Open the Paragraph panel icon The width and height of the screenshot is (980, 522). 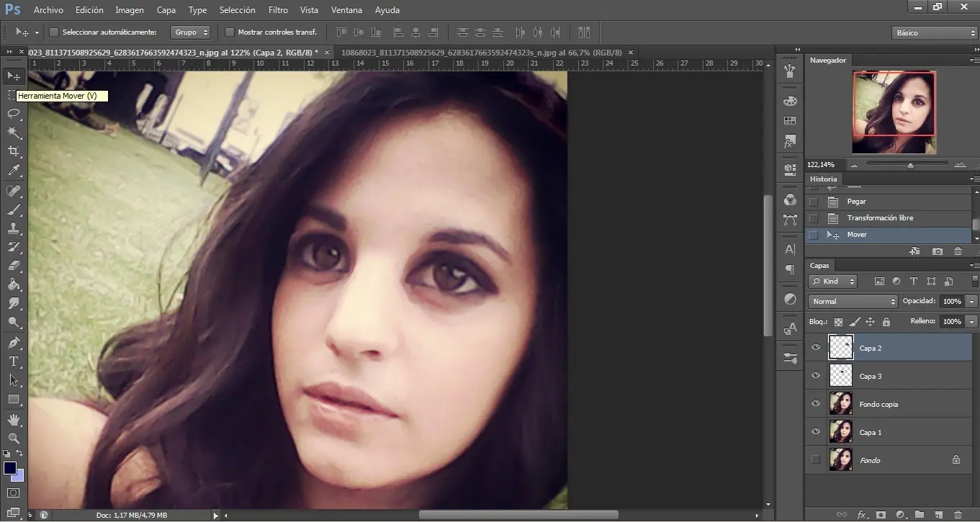tap(790, 269)
